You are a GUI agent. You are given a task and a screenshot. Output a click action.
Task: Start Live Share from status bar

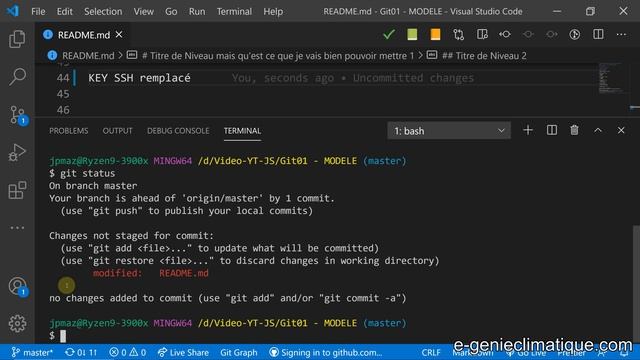point(183,352)
